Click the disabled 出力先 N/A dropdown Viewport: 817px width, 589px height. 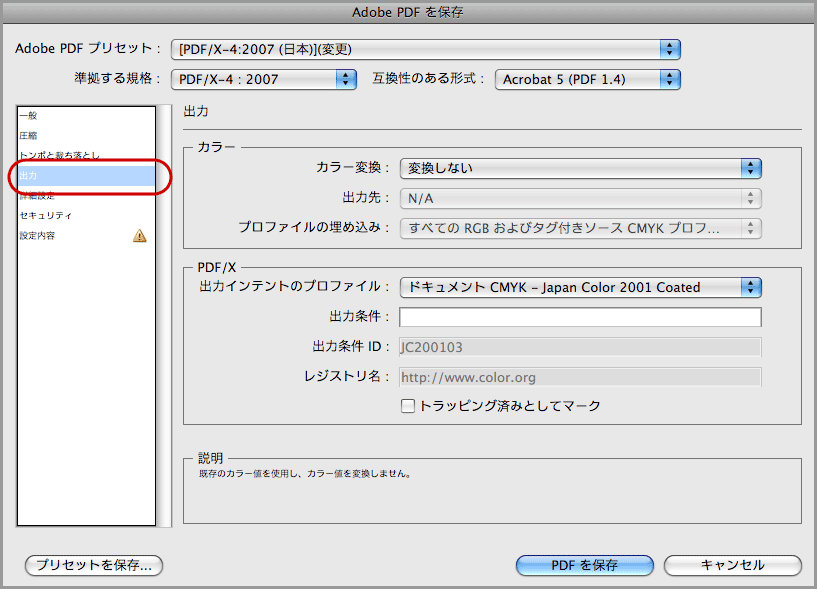click(580, 199)
